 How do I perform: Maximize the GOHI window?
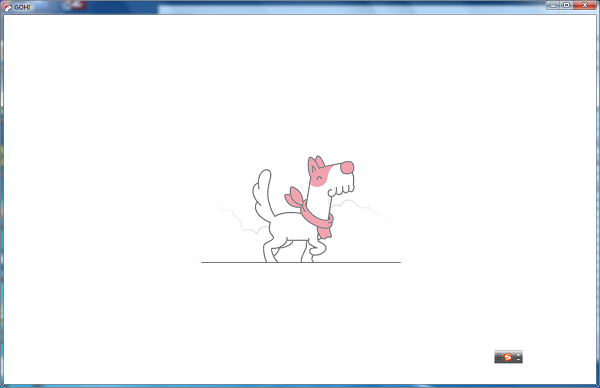[566, 5]
